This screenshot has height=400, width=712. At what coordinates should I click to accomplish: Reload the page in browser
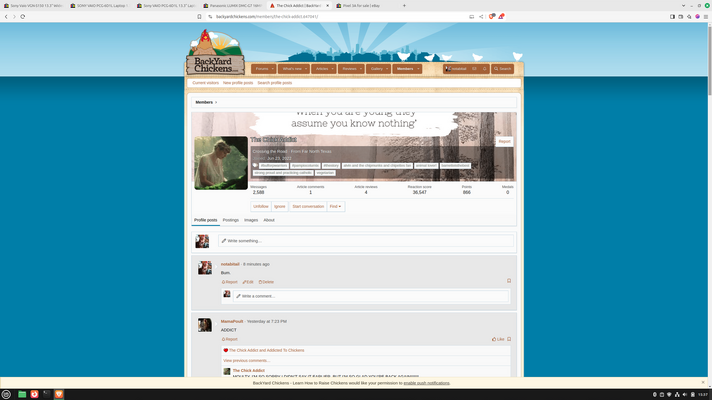coord(23,16)
